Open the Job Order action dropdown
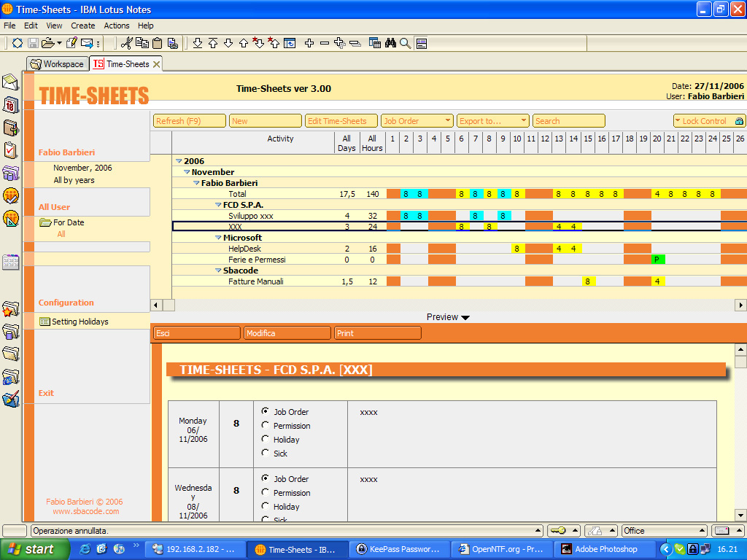 pyautogui.click(x=417, y=121)
